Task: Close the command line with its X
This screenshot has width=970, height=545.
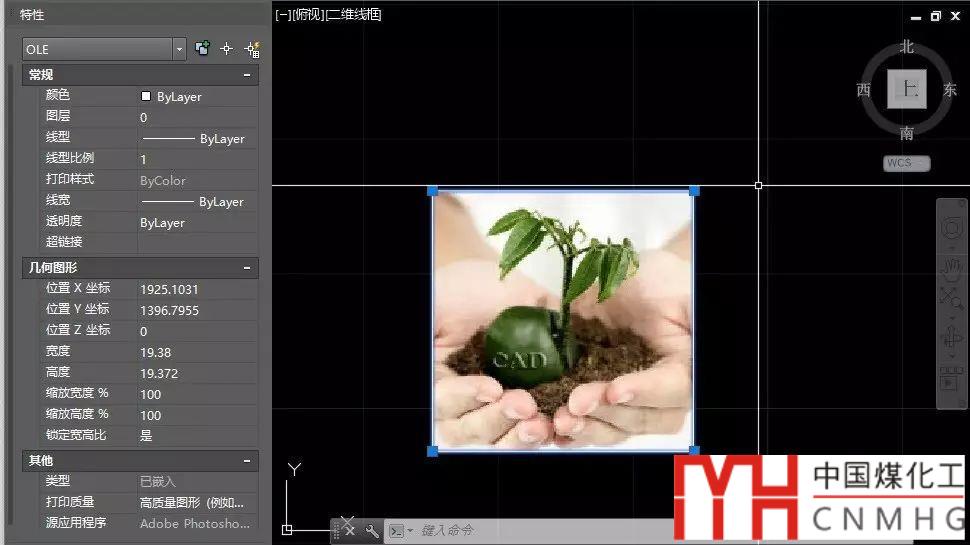Action: 349,530
